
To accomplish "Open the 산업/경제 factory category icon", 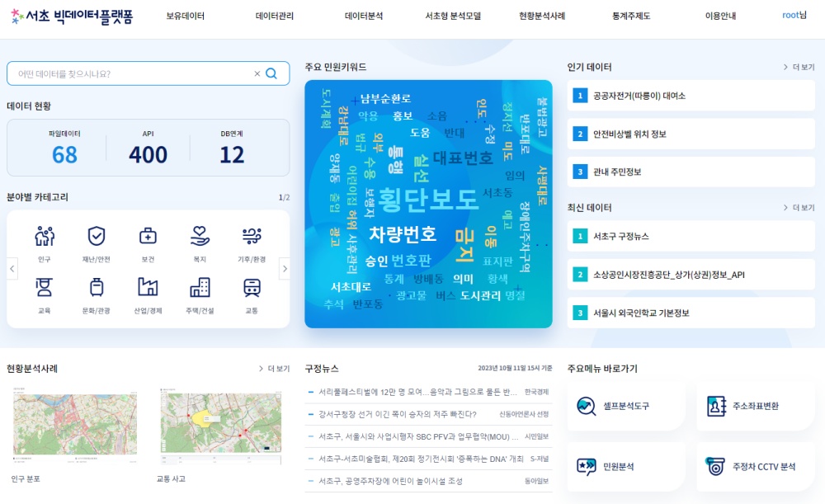I will click(148, 287).
